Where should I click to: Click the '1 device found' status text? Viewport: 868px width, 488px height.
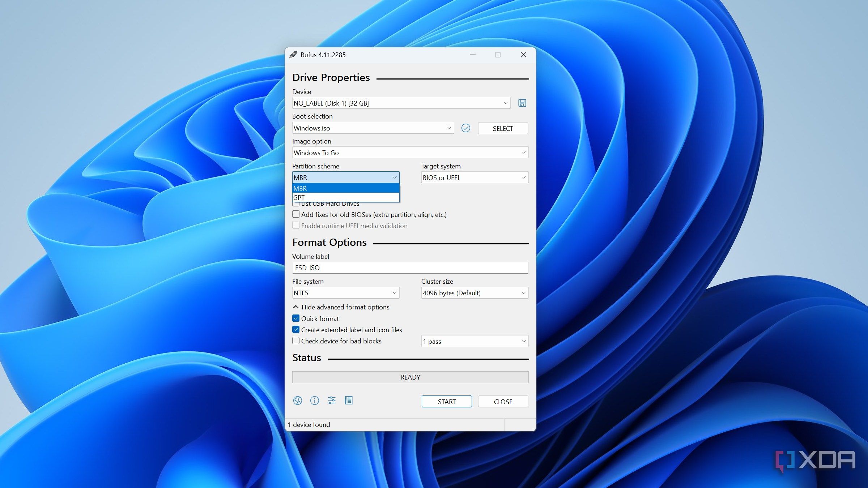click(x=309, y=424)
